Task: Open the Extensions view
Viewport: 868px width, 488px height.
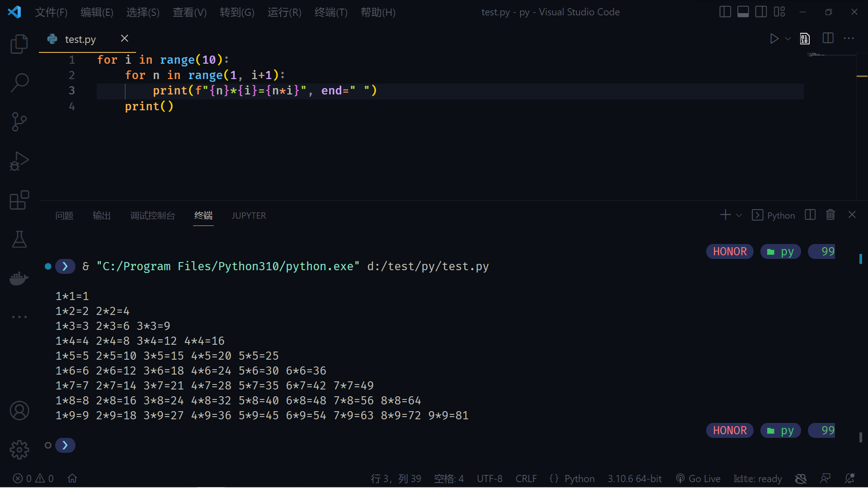Action: click(19, 200)
